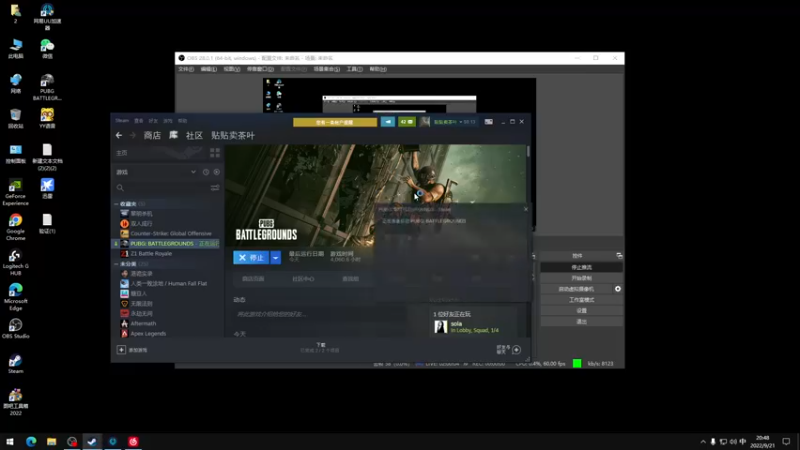Click the blue Stop game button
Image resolution: width=800 pixels, height=450 pixels.
(251, 258)
